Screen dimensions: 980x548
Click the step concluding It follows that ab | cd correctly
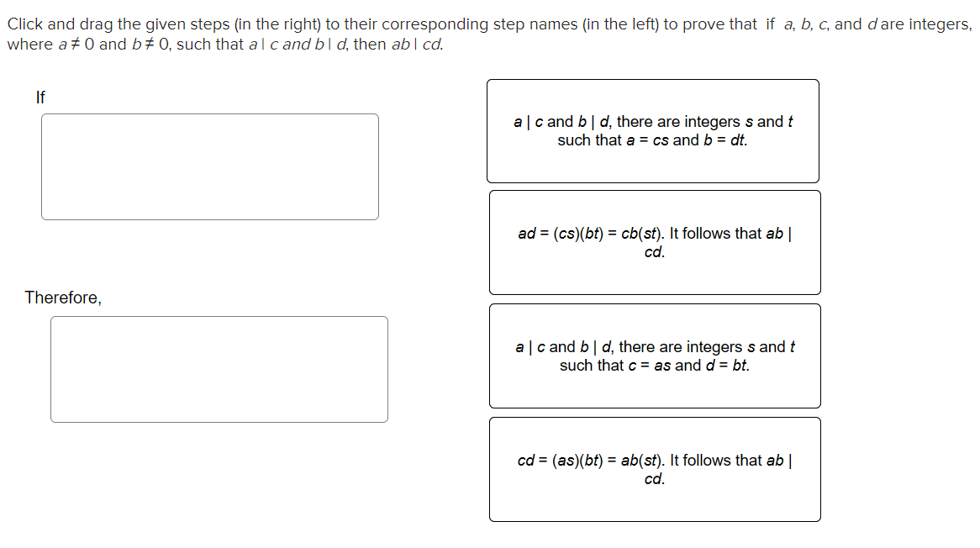pos(654,469)
